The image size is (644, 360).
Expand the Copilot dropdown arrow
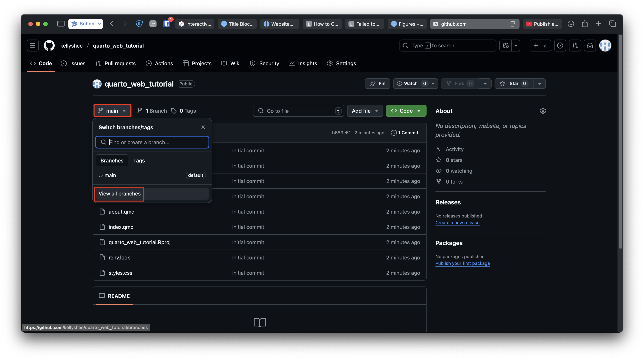[x=516, y=46]
